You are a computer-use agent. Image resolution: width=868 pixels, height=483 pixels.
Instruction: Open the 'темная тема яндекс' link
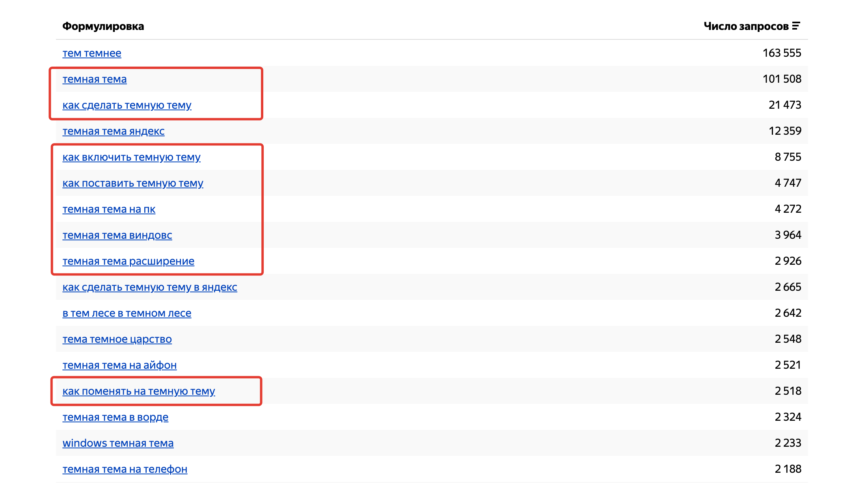point(114,131)
